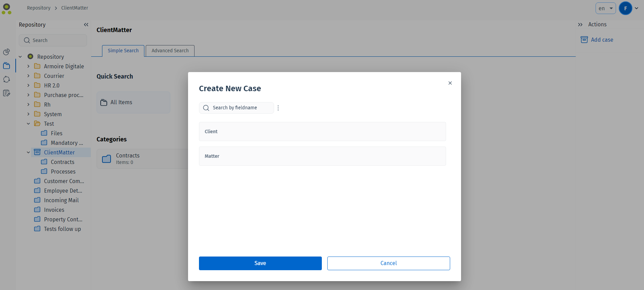644x290 pixels.
Task: Click the Files folder icon in tree
Action: 44,133
